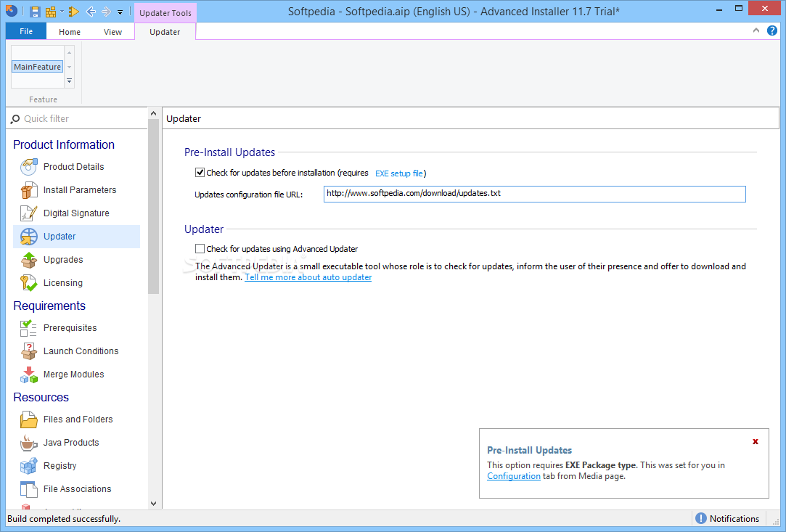
Task: Click the Updater Tools contextual tab header
Action: [x=165, y=13]
